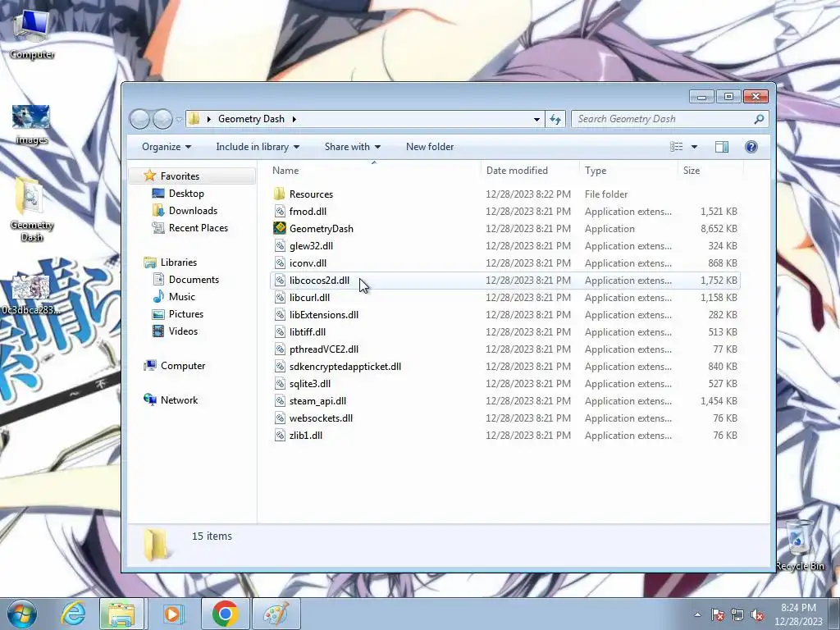Select Computer in the navigation pane
840x630 pixels.
pos(183,366)
